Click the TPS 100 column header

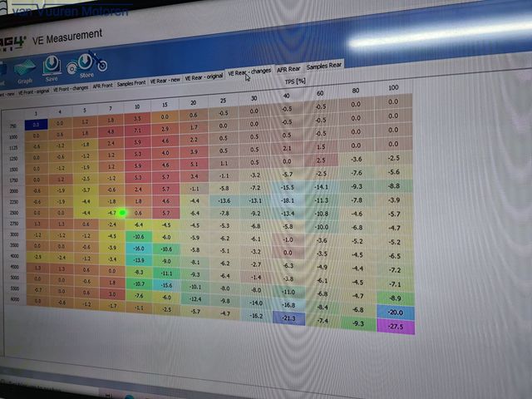[x=393, y=87]
